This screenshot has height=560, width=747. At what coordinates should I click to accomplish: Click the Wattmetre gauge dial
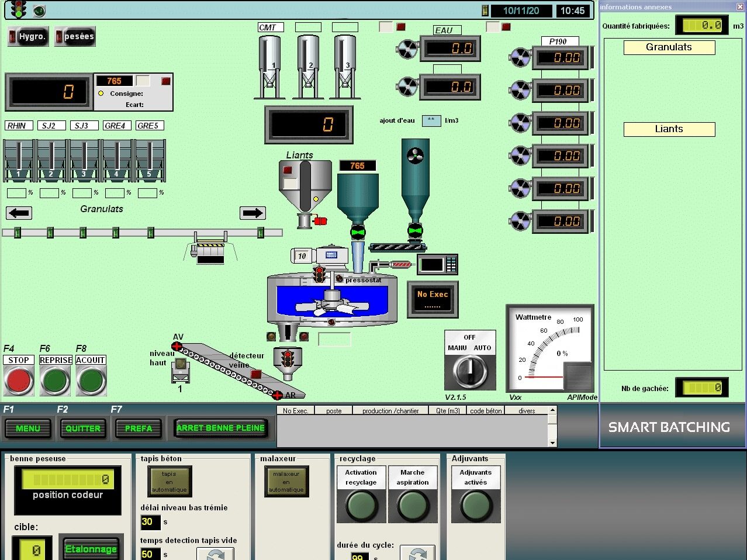(549, 348)
